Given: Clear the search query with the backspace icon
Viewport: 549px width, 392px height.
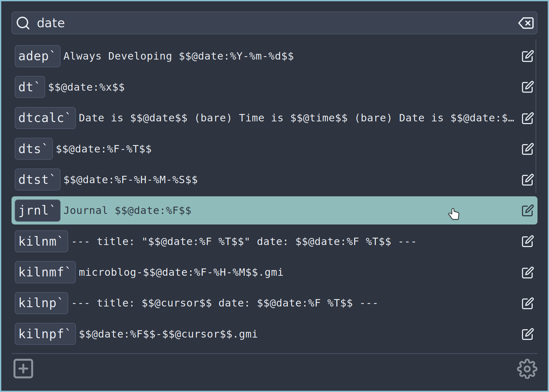Looking at the screenshot, I should (526, 23).
